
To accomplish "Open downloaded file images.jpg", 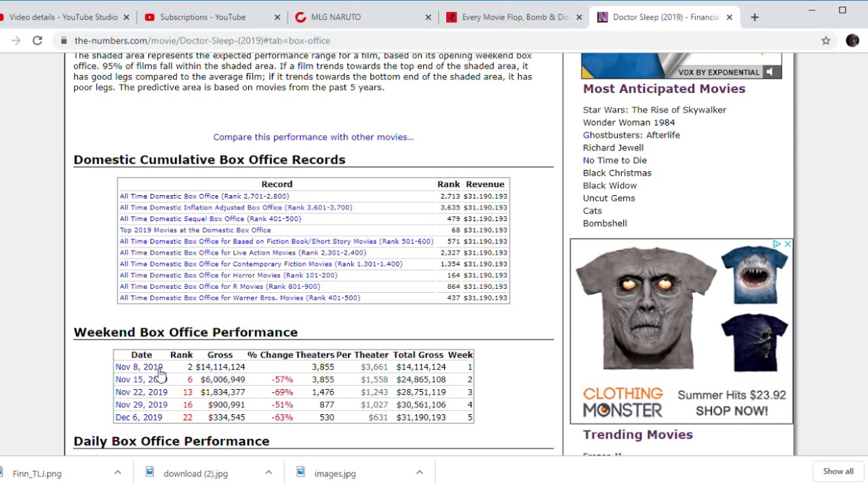I will click(335, 473).
